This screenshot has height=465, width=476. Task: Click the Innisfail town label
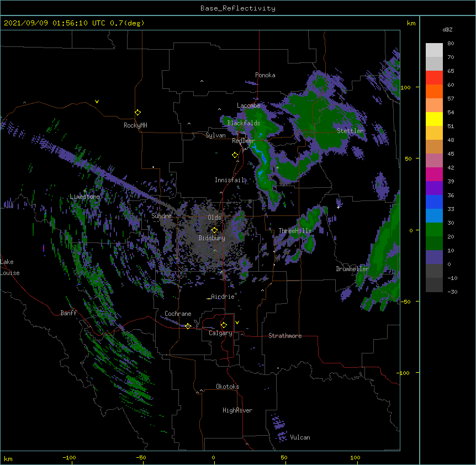pyautogui.click(x=230, y=180)
